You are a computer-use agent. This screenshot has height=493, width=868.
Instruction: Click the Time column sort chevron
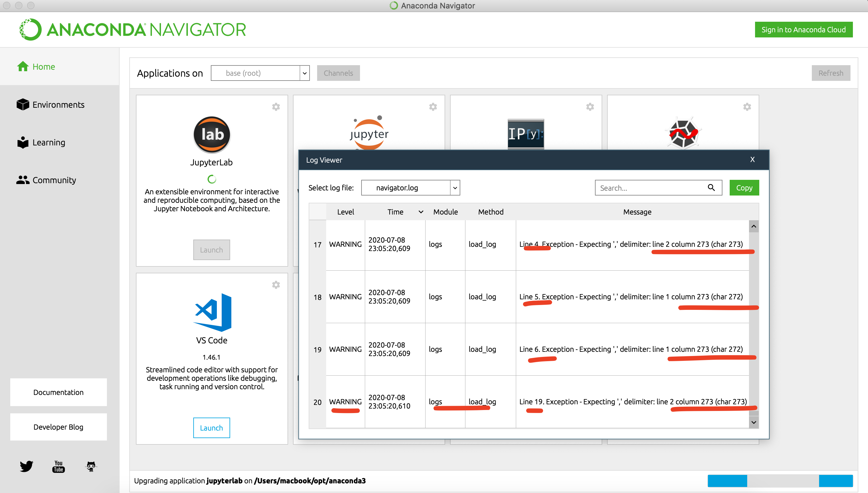pyautogui.click(x=421, y=212)
